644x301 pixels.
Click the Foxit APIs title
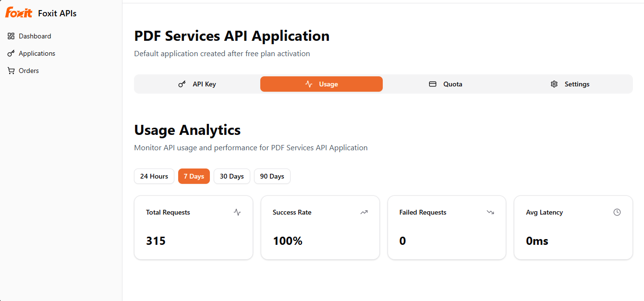(57, 13)
